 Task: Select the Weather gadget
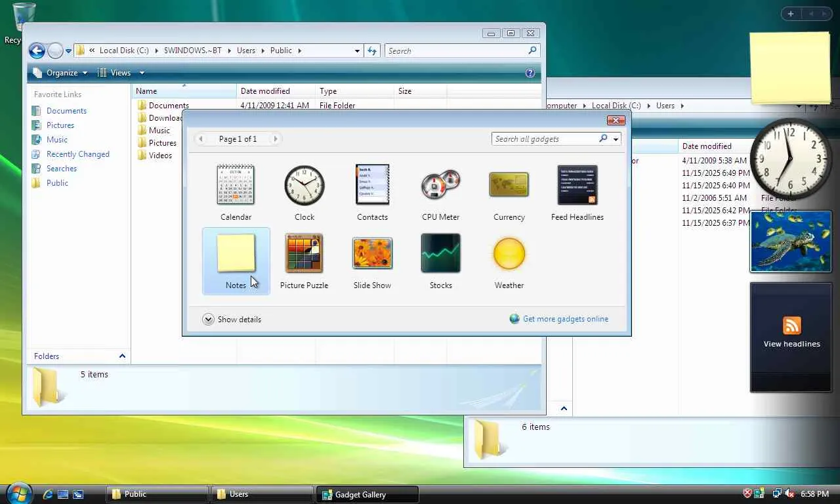pyautogui.click(x=509, y=261)
